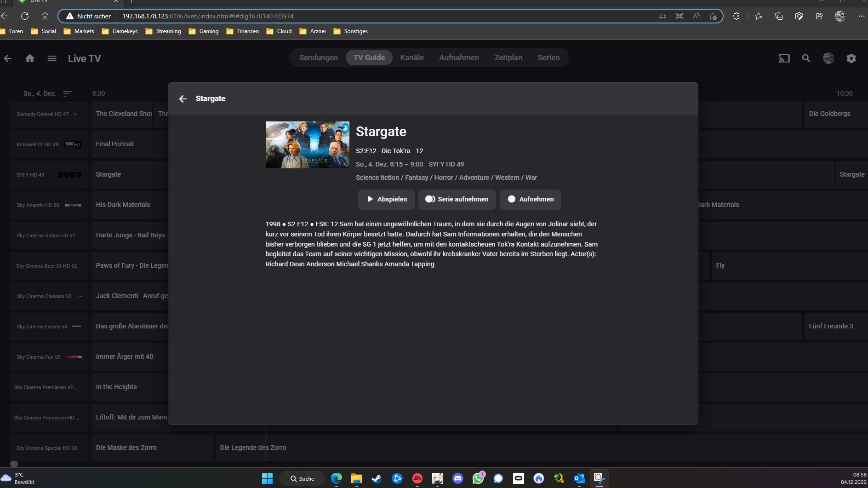This screenshot has height=488, width=868.
Task: Open File Explorer from the taskbar
Action: pyautogui.click(x=356, y=478)
